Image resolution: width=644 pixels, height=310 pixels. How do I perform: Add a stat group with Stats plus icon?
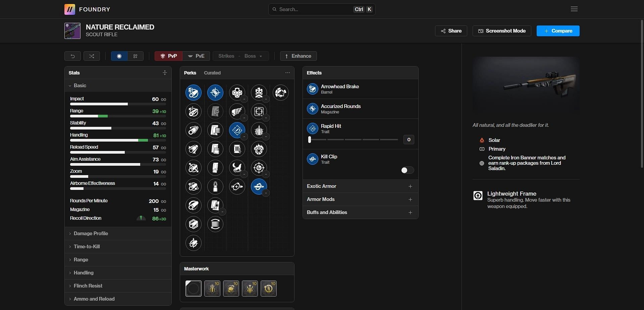click(x=165, y=73)
